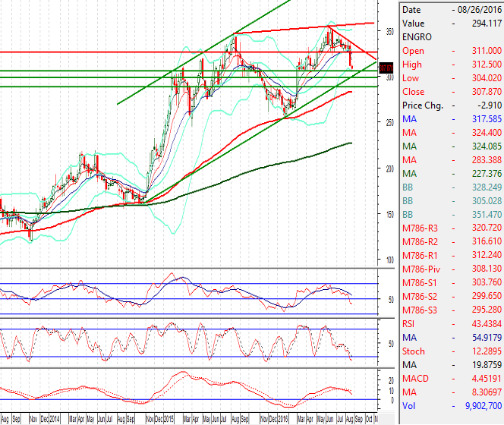504x425 pixels.
Task: Click the RSI MA value 54.9179
Action: (x=487, y=338)
